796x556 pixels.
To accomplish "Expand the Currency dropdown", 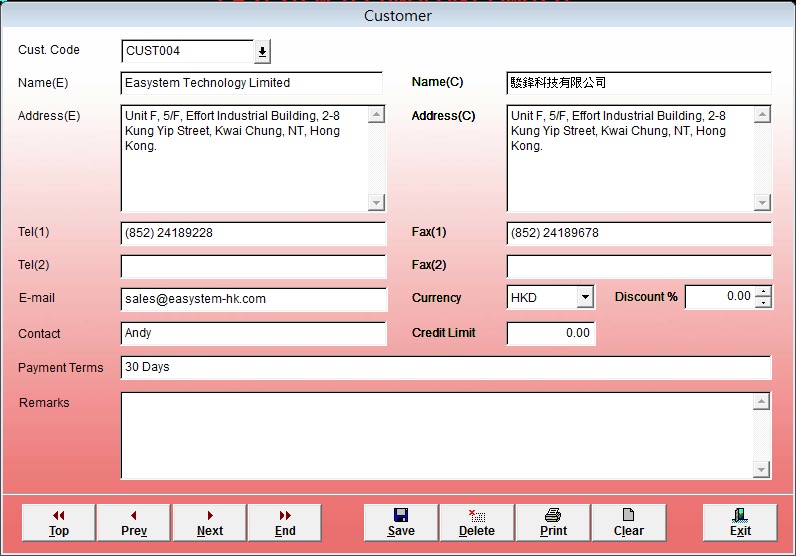I will pos(585,297).
